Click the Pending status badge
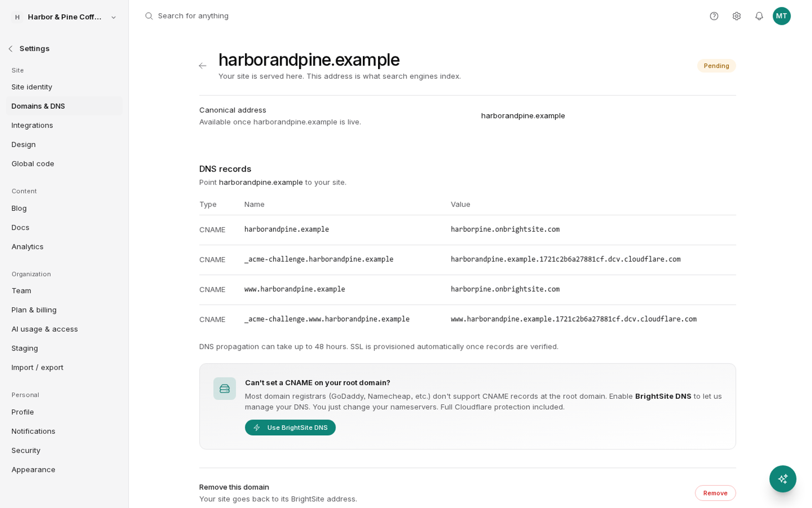Viewport: 812px width, 508px height. [x=716, y=66]
